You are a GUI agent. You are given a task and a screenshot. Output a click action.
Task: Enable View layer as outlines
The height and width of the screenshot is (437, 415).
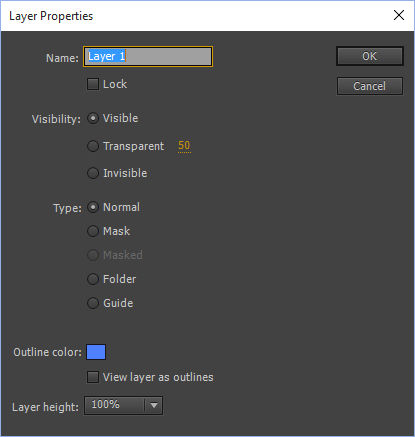pyautogui.click(x=93, y=377)
